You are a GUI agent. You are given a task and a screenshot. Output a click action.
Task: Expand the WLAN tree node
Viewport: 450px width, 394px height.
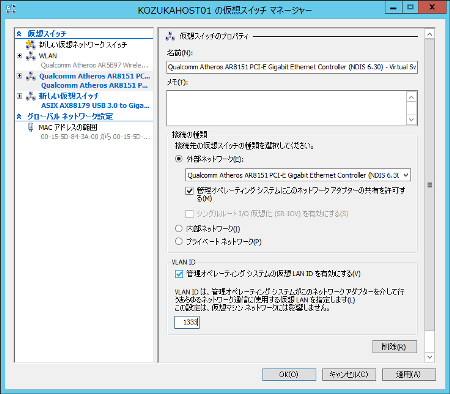coord(20,56)
